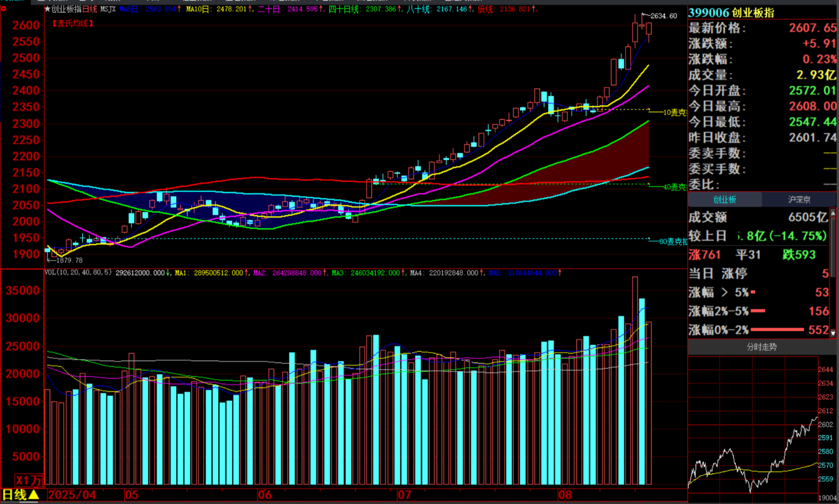839x504 pixels.
Task: Click the 2025/04 date on the time axis
Action: click(72, 495)
